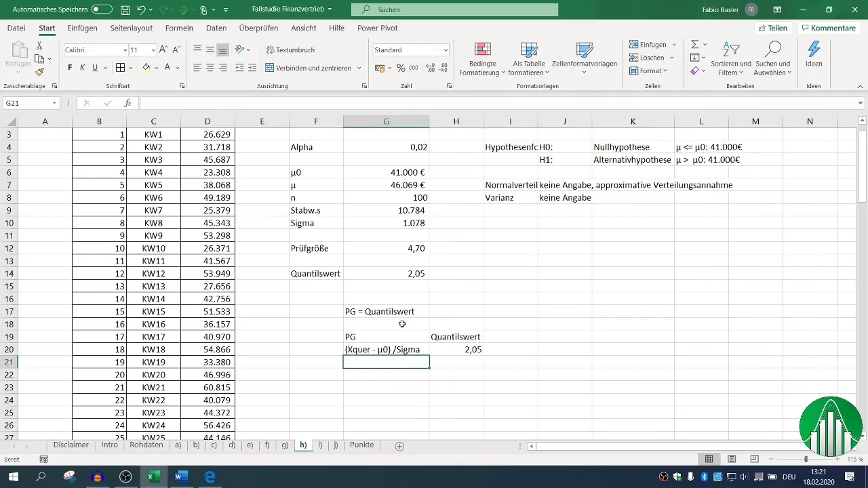Screen dimensions: 868x488
Task: Switch to the Power Pivot tab
Action: tap(378, 28)
